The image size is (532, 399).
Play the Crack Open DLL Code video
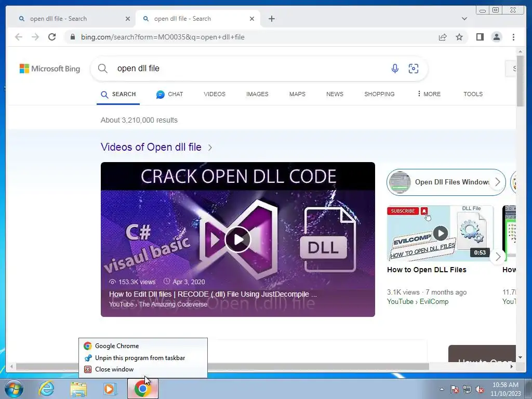(x=237, y=240)
